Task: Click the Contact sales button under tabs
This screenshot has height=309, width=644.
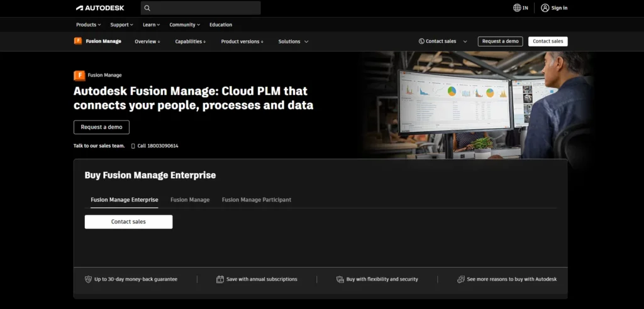Action: pos(128,222)
